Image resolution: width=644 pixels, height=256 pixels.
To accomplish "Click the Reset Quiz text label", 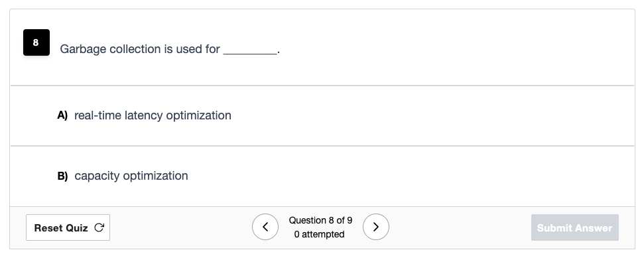I will pos(61,228).
